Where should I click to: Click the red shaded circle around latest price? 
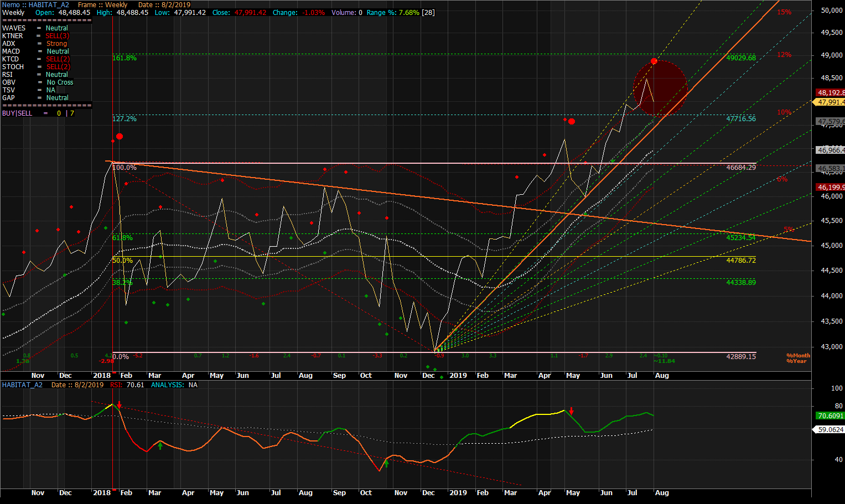click(660, 88)
